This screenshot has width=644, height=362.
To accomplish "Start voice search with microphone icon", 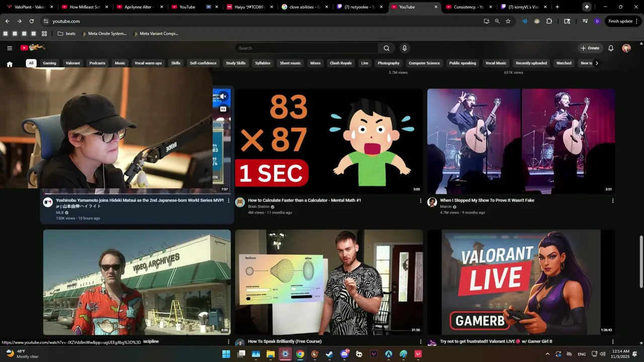I will pyautogui.click(x=404, y=48).
